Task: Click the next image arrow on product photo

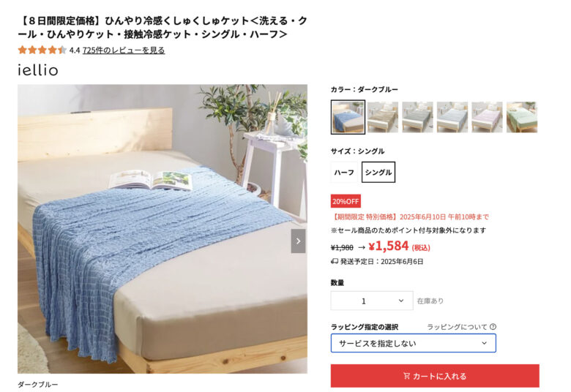Action: pyautogui.click(x=298, y=241)
